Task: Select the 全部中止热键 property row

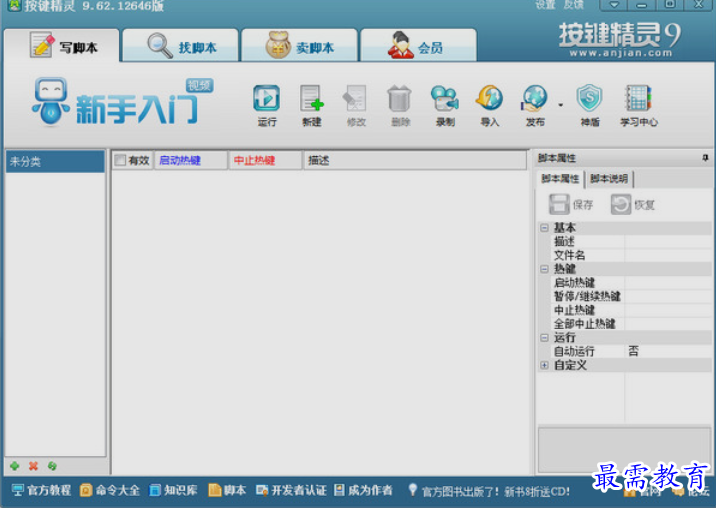Action: point(631,324)
